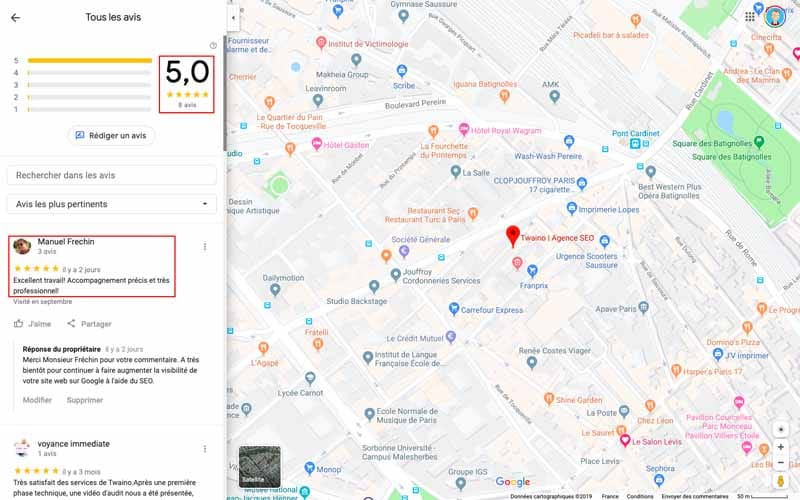Image resolution: width=800 pixels, height=500 pixels.
Task: Click the reviews panel scrollbar
Action: 224,93
